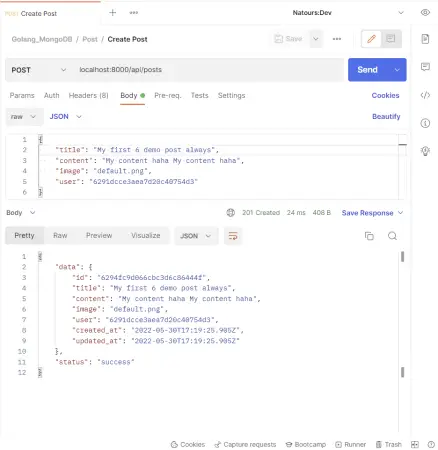Open the documentation icon in right sidebar
438x450 pixels.
[425, 39]
